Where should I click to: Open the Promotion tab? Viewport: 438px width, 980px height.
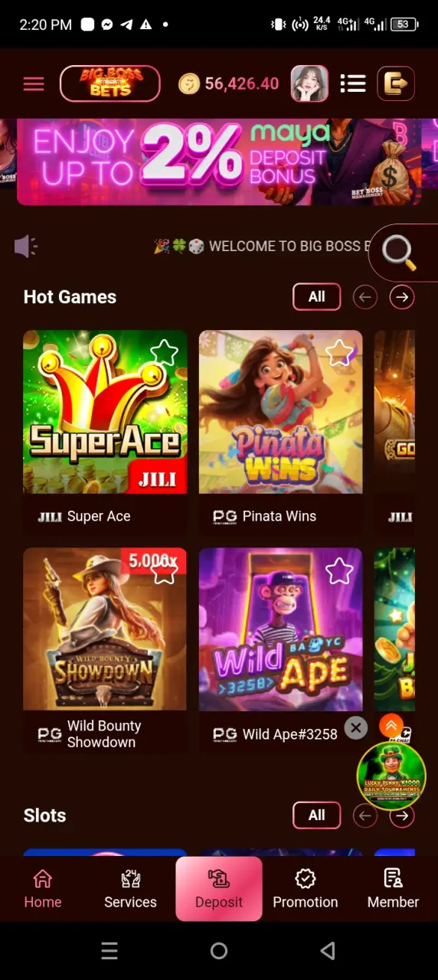tap(306, 889)
